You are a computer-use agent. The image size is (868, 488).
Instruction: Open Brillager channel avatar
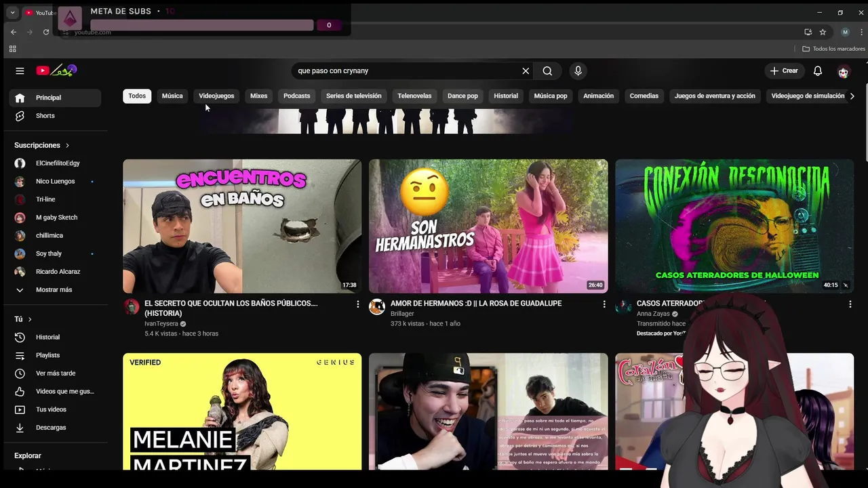(377, 306)
